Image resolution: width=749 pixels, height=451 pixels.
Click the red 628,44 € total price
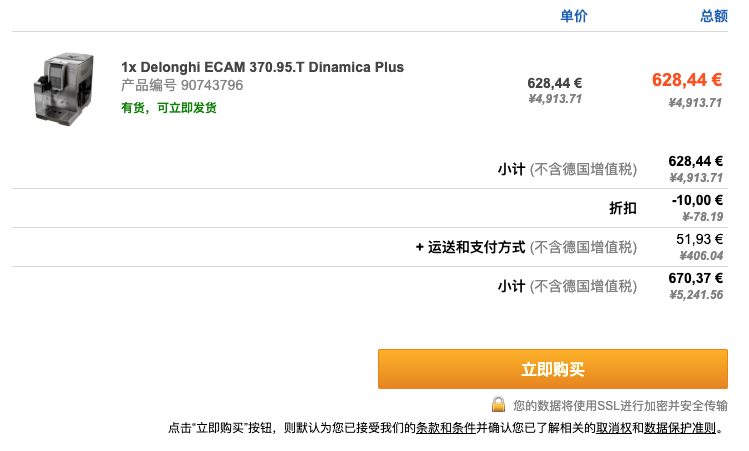[686, 79]
